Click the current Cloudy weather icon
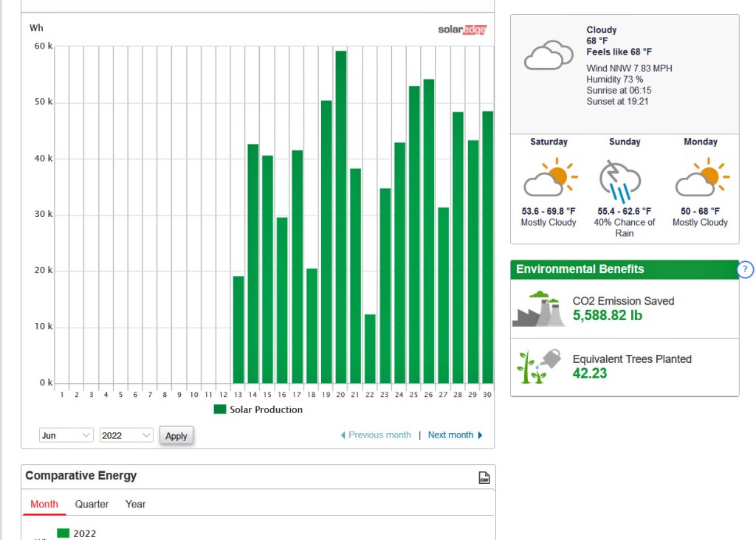This screenshot has height=540, width=756. (549, 55)
